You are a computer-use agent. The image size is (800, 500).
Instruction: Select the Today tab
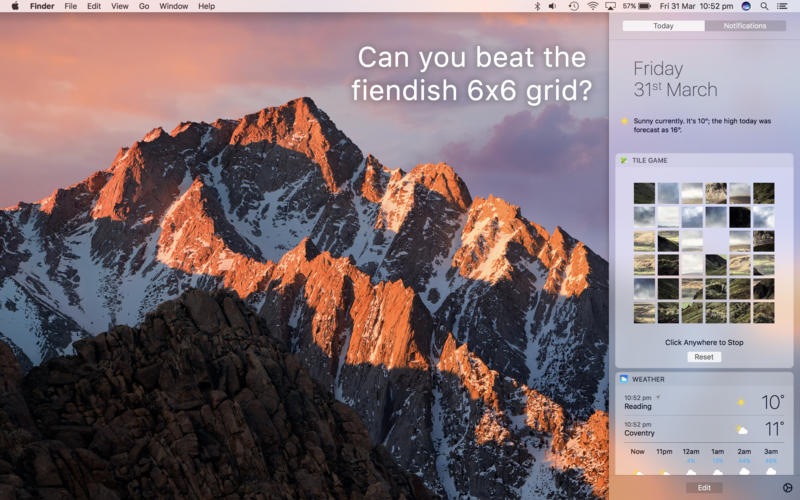point(663,26)
